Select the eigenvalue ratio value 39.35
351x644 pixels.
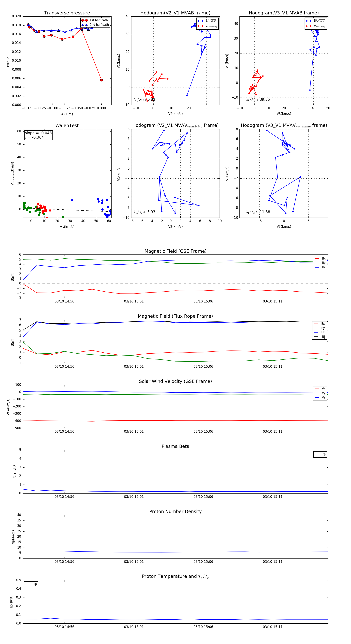point(265,100)
